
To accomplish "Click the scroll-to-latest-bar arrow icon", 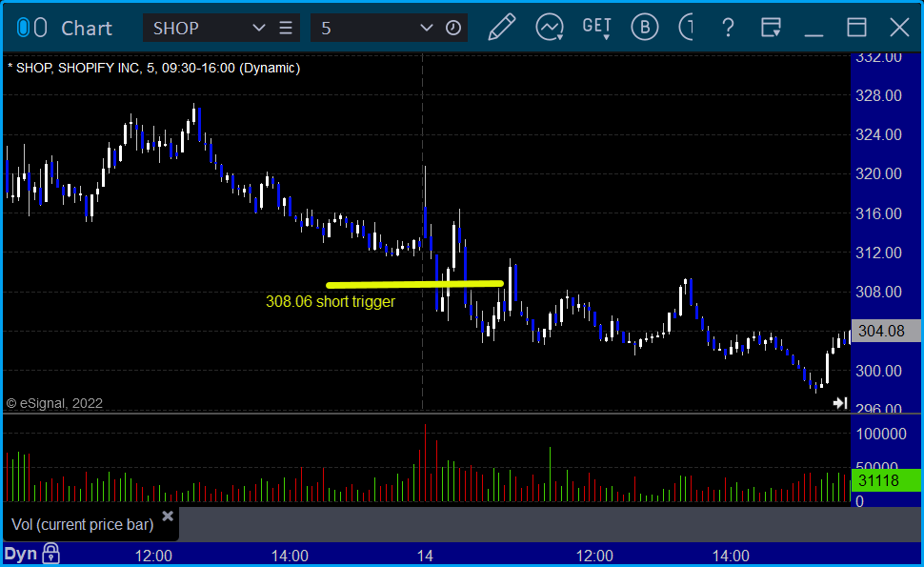I will click(x=840, y=403).
